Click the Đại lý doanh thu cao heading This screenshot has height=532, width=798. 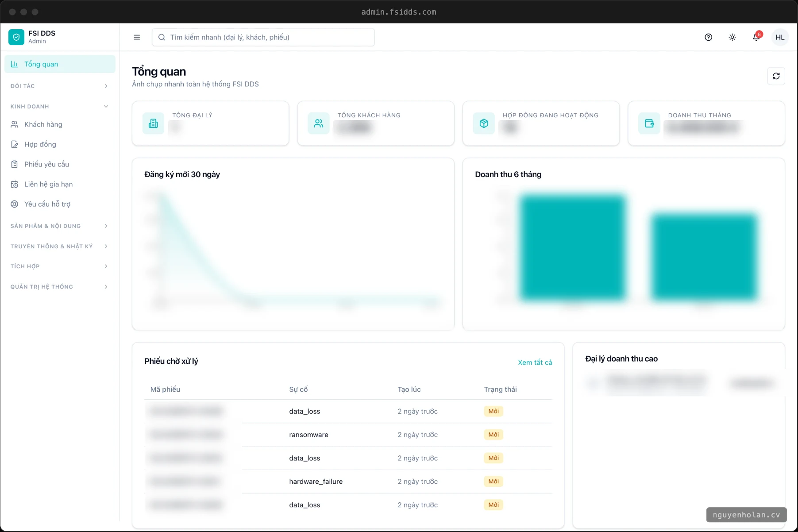click(621, 359)
